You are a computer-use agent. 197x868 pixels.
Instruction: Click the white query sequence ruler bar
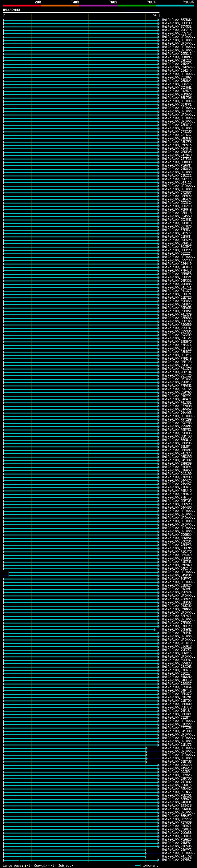point(81,12)
